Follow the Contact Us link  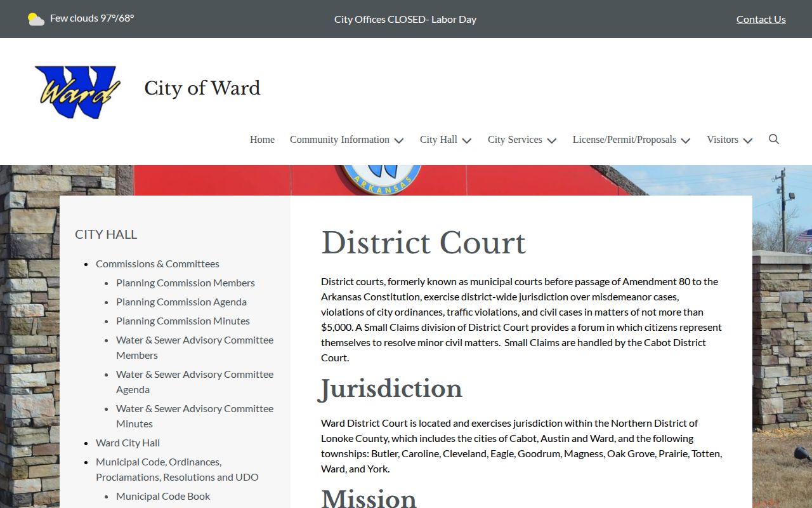[761, 19]
